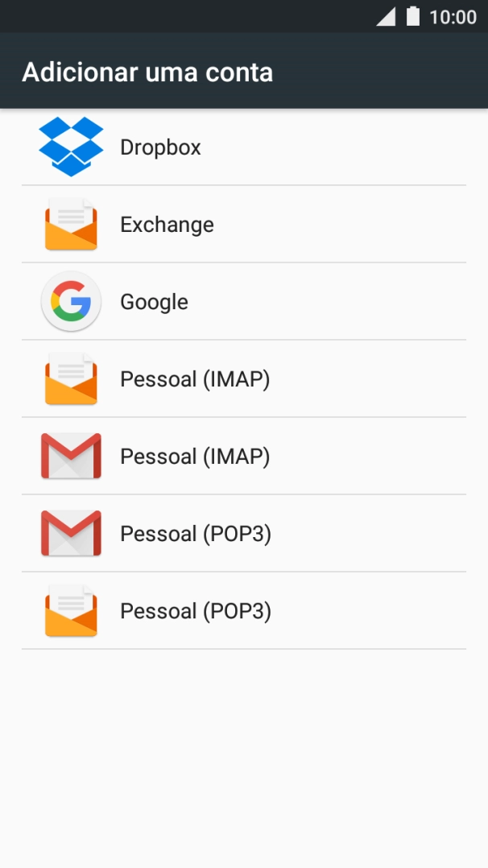Image resolution: width=488 pixels, height=868 pixels.
Task: Tap the orange Pessoal (IMAP) envelope icon
Action: coord(71,379)
